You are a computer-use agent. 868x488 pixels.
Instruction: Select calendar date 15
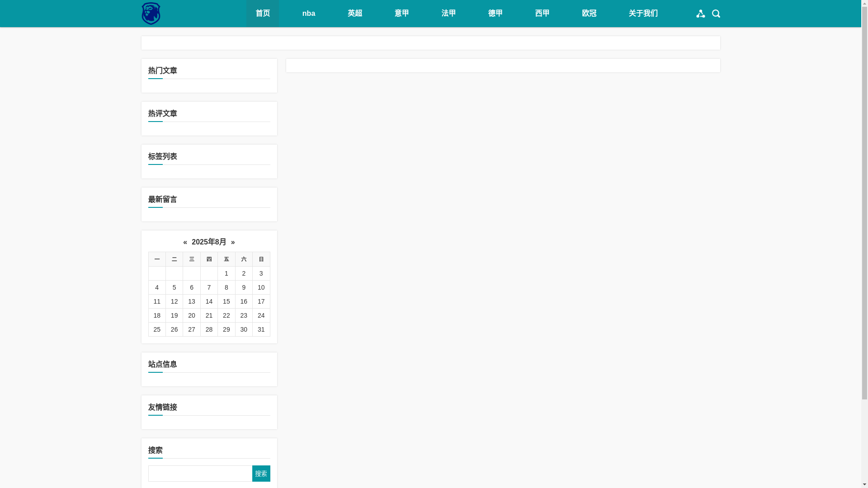[226, 301]
